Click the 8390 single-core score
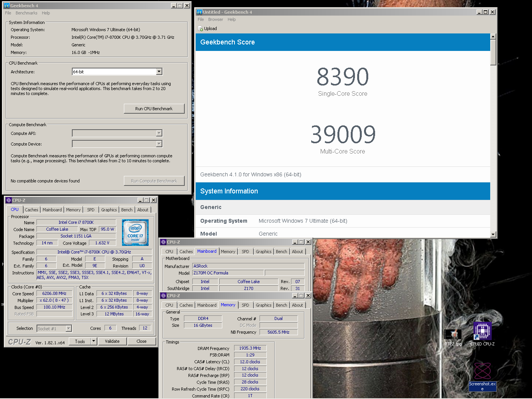This screenshot has height=399, width=532. click(343, 77)
